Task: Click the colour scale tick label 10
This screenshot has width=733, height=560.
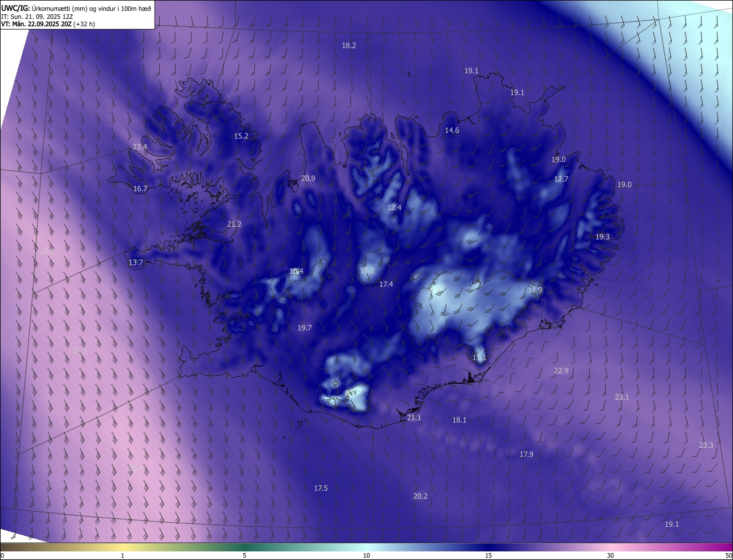Action: pos(366,556)
